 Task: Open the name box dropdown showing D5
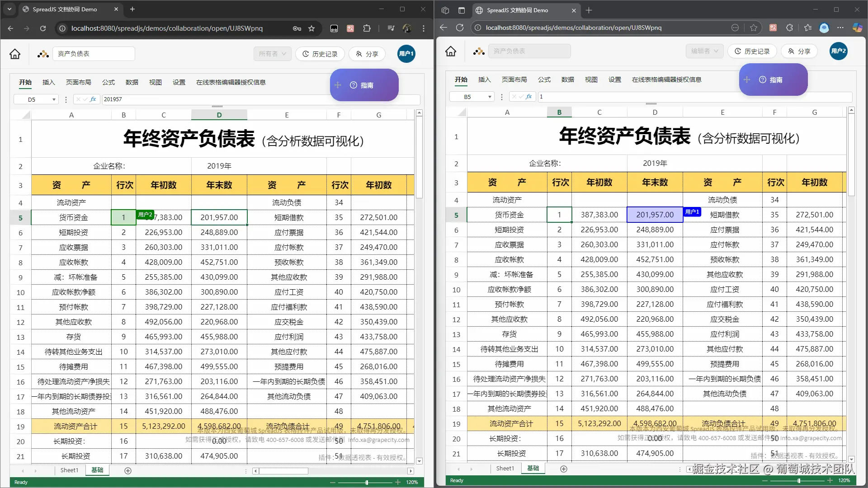(53, 99)
